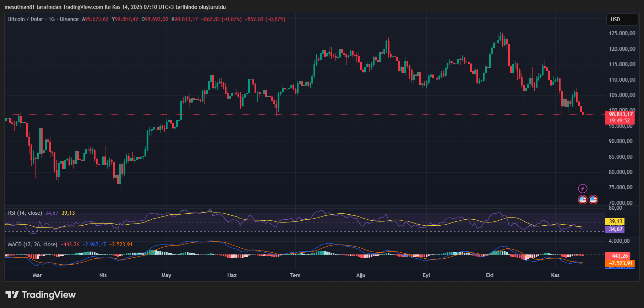Click the Ağu label on the time axis
This screenshot has height=308, width=644.
pos(361,275)
